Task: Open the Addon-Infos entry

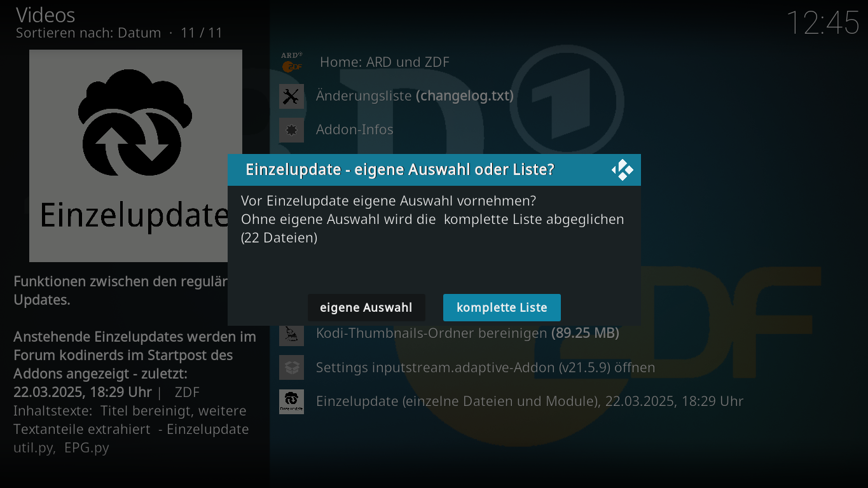Action: [x=355, y=130]
